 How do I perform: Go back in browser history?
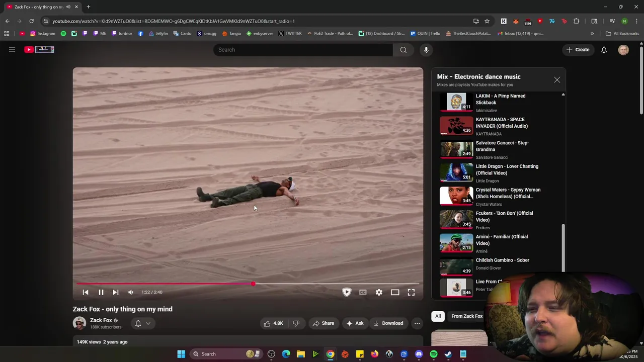tap(7, 21)
